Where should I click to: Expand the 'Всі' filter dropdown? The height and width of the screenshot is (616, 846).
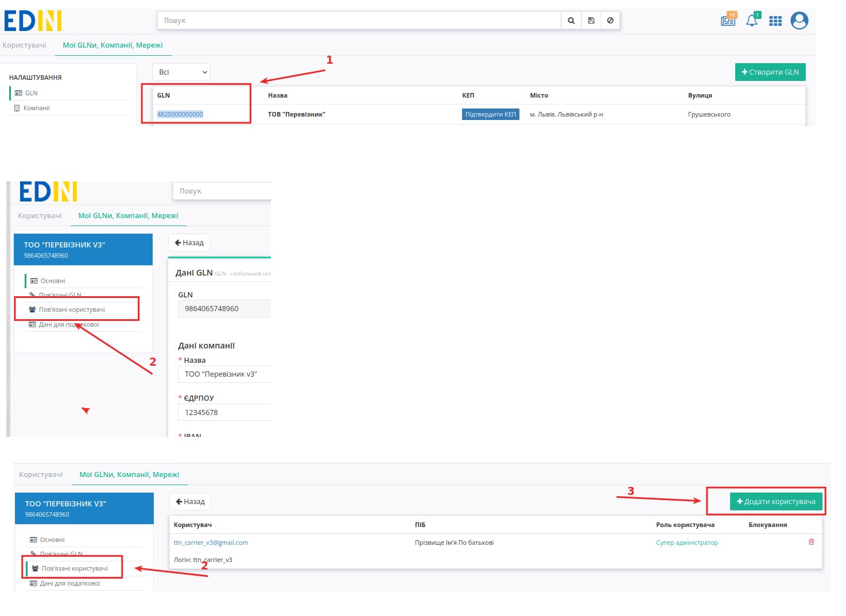[x=181, y=72]
